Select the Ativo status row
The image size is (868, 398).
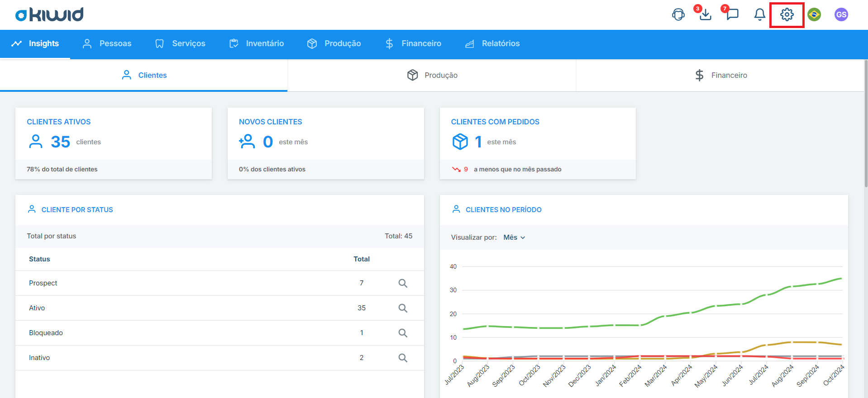(x=219, y=308)
